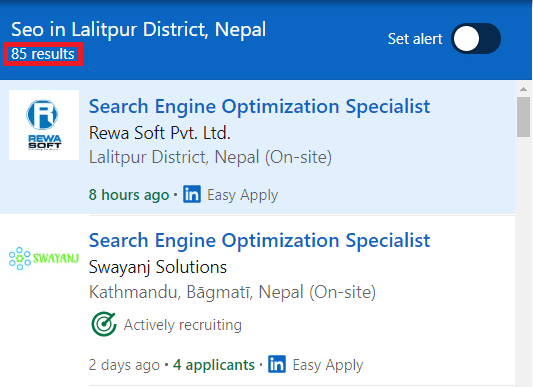Select the Rewa Soft Pvt. Ltd. company name
Screen dimensions: 533x387
[160, 133]
